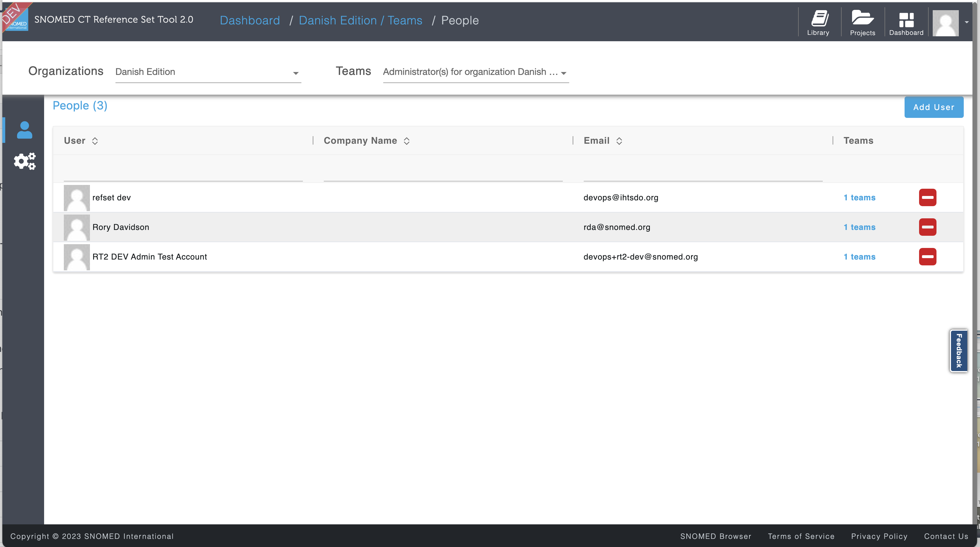The width and height of the screenshot is (980, 547).
Task: Open the Teams dropdown Administrator(s)
Action: pos(475,72)
